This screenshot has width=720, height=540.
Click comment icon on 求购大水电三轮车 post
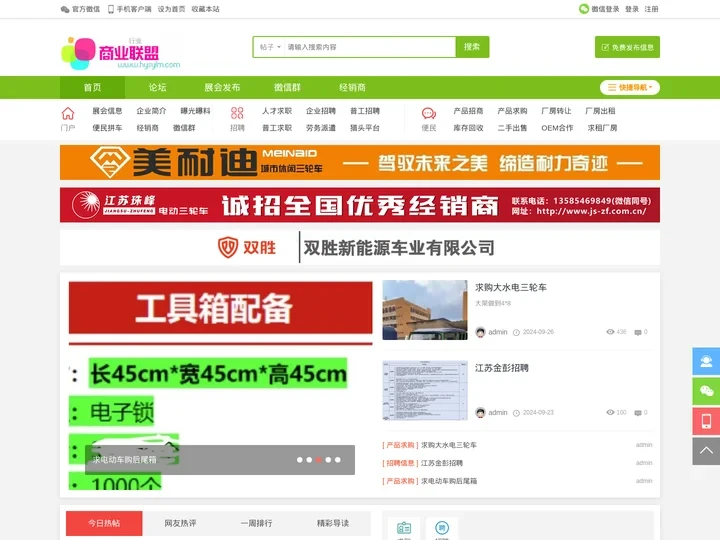[637, 332]
